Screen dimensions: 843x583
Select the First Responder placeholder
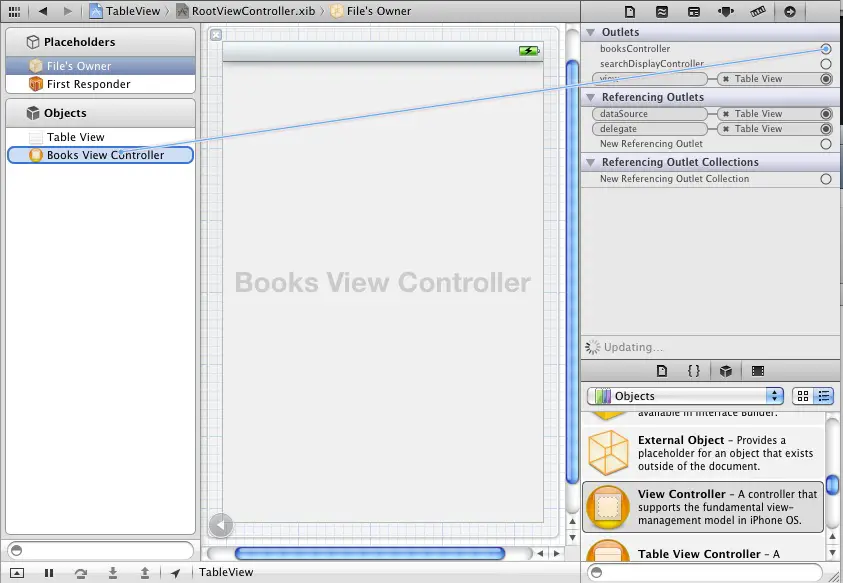[x=87, y=83]
